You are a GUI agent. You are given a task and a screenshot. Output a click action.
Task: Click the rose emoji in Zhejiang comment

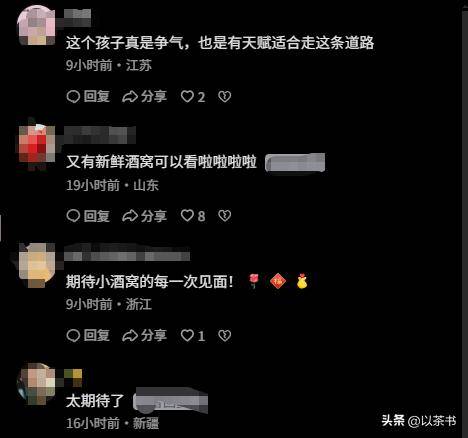[x=254, y=281]
